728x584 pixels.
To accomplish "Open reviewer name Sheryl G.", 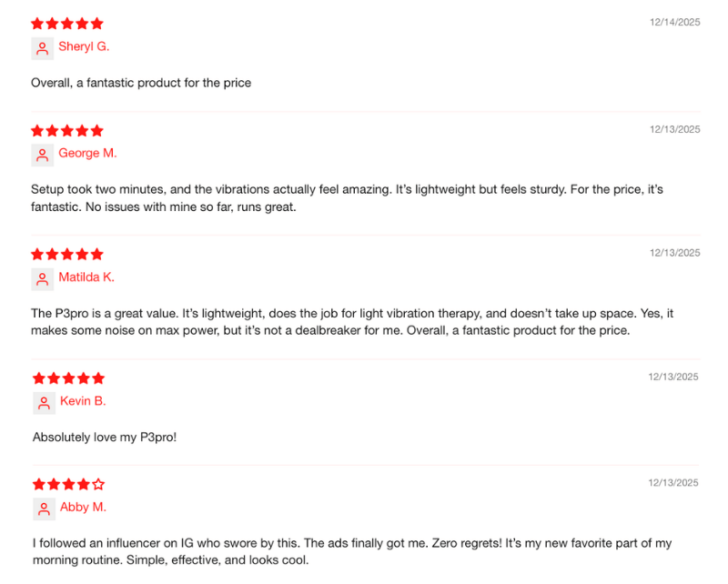I will pyautogui.click(x=84, y=46).
